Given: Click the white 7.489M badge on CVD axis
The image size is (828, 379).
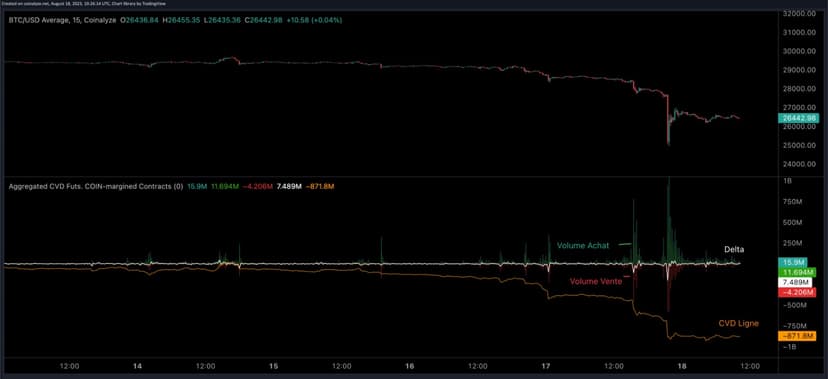Looking at the screenshot, I should coord(795,282).
